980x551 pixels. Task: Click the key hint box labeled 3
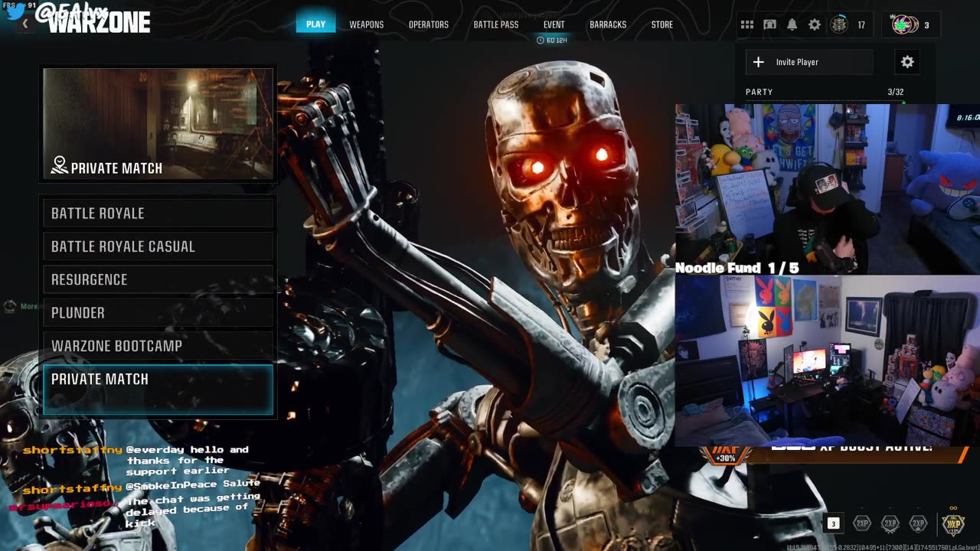click(x=834, y=523)
